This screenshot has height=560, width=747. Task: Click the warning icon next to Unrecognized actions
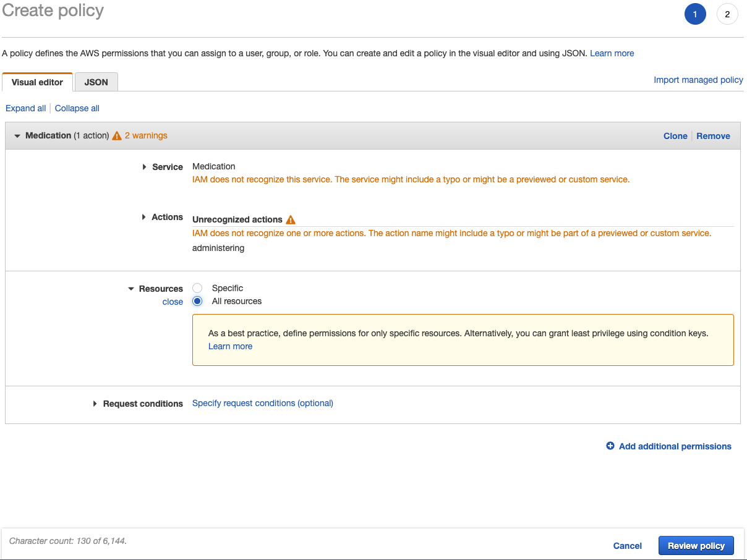[291, 220]
